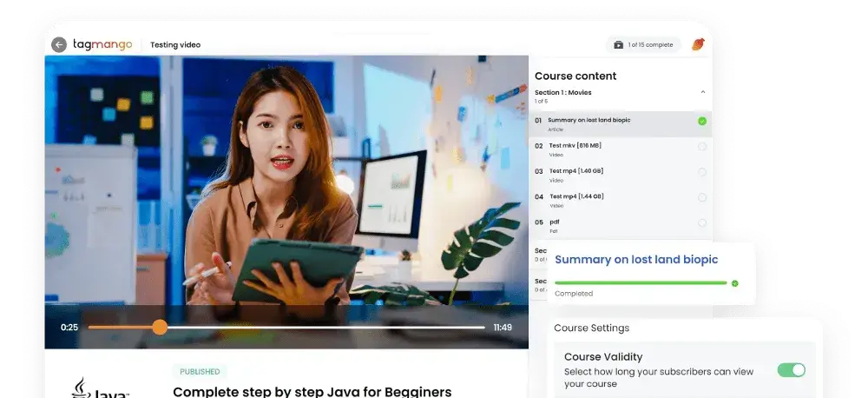Click the green Completed progress bar
Viewport: 868px width, 398px height.
coord(641,282)
